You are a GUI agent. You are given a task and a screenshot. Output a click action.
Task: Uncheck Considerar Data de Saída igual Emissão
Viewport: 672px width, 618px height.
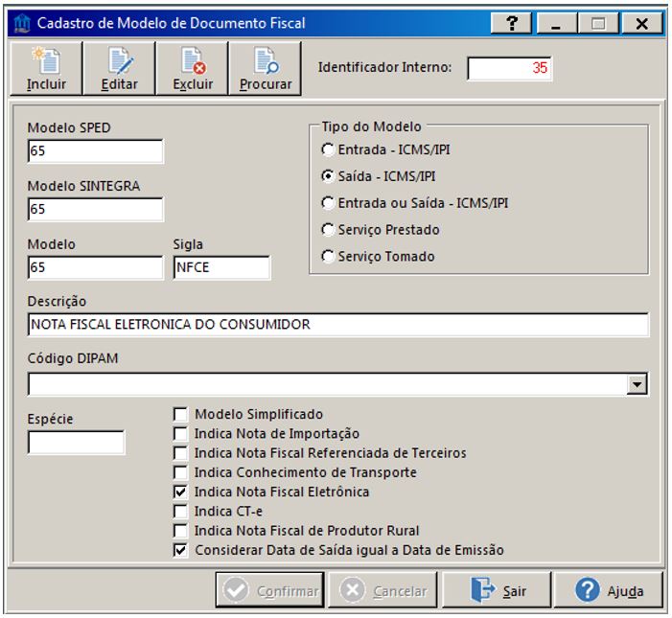point(180,550)
